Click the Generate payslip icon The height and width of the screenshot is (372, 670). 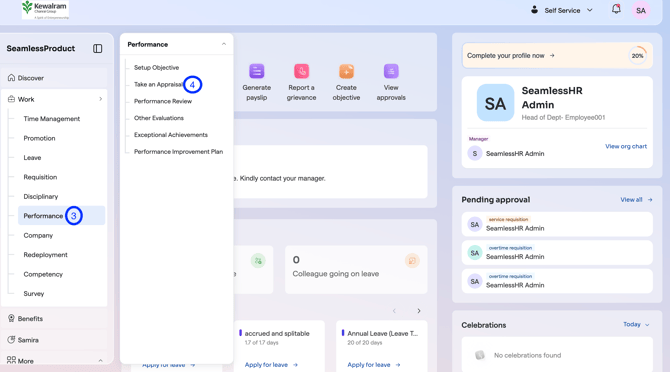[x=257, y=71]
